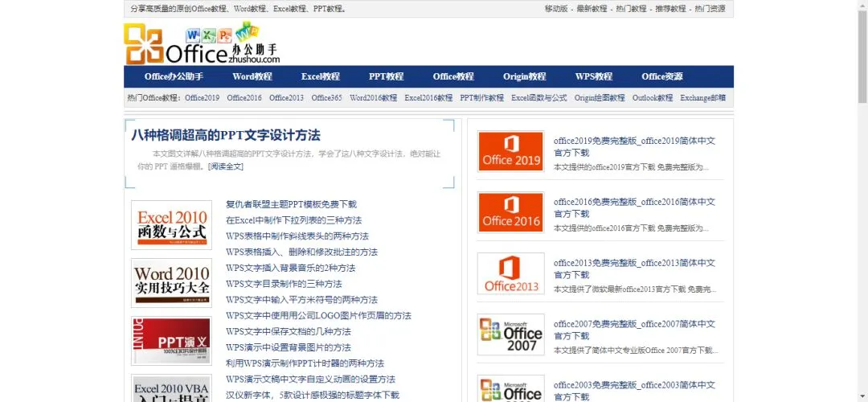The width and height of the screenshot is (868, 402).
Task: Open the Word2016教程 link
Action: coord(373,98)
